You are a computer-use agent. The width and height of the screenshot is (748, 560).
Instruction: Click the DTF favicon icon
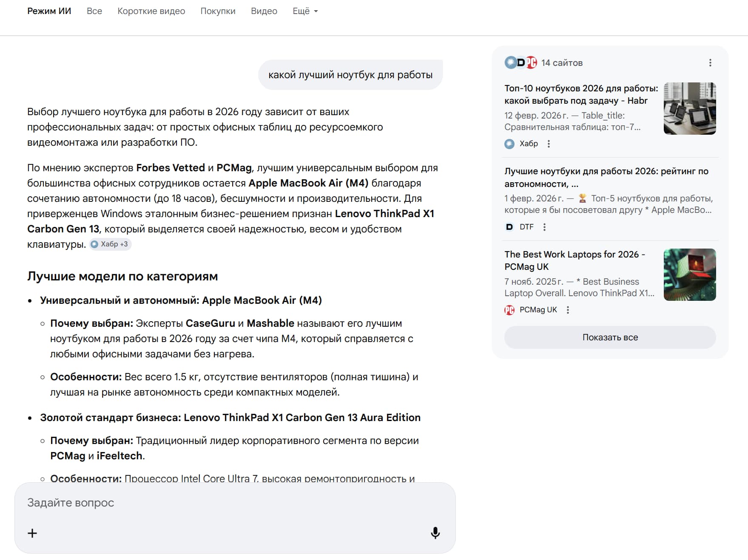509,227
